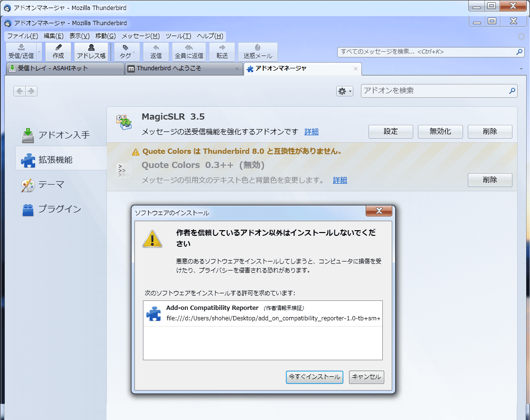The height and width of the screenshot is (420, 530).
Task: Open the tab list dropdown arrow
Action: coord(521,69)
